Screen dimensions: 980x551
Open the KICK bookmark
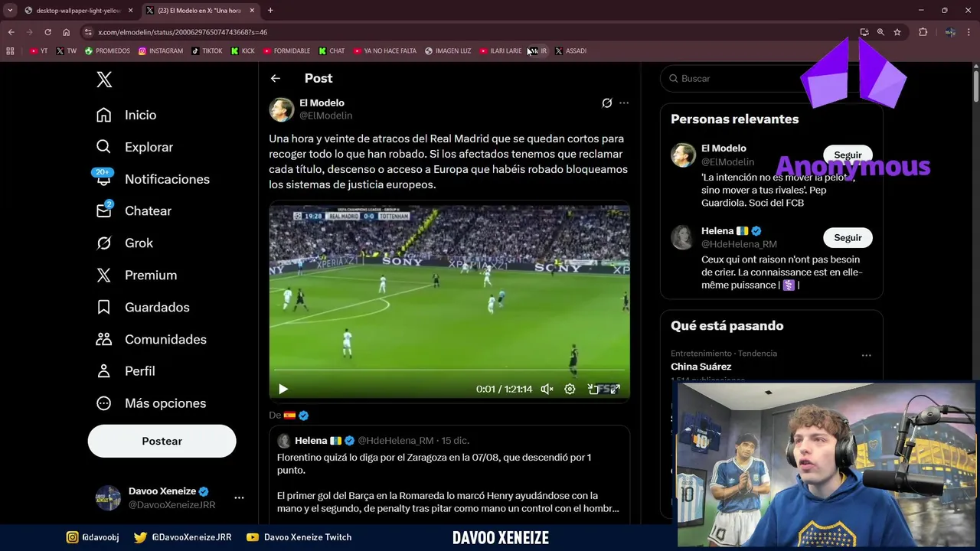point(243,51)
